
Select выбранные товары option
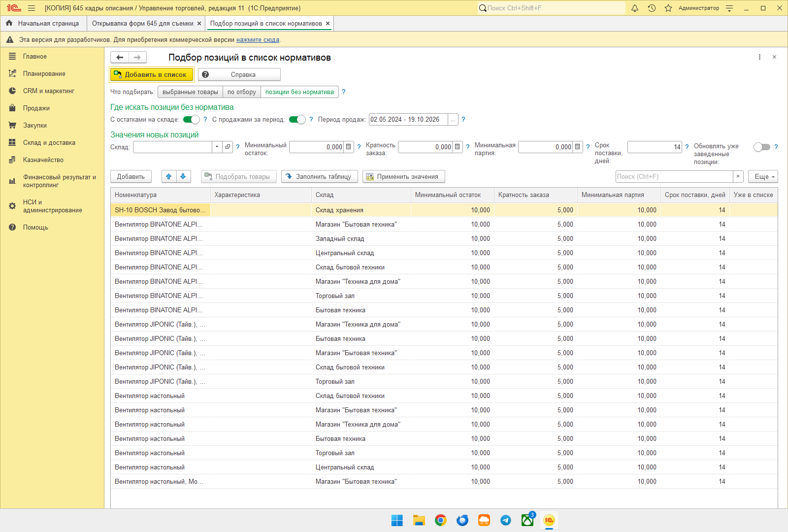190,92
